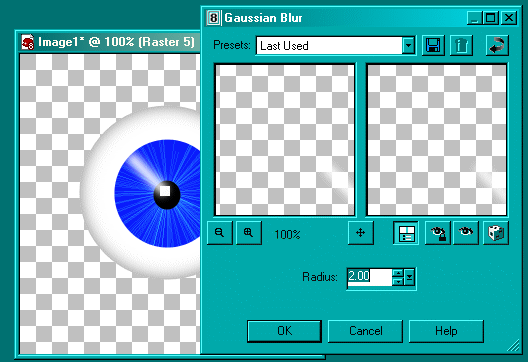Open the Presets dropdown list
Screen dimensions: 528x362
(408, 45)
